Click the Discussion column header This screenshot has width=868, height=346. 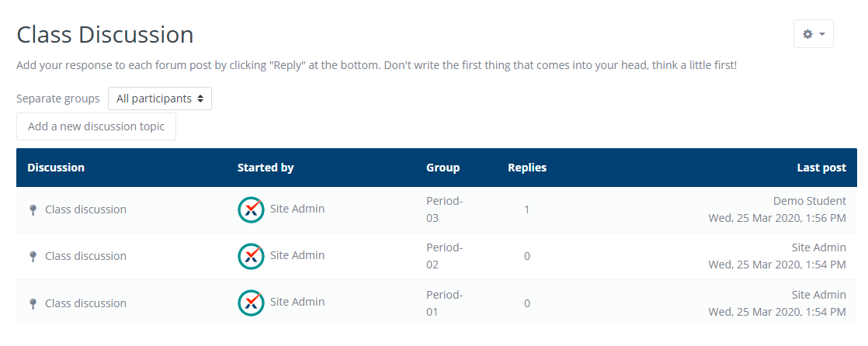click(x=56, y=168)
